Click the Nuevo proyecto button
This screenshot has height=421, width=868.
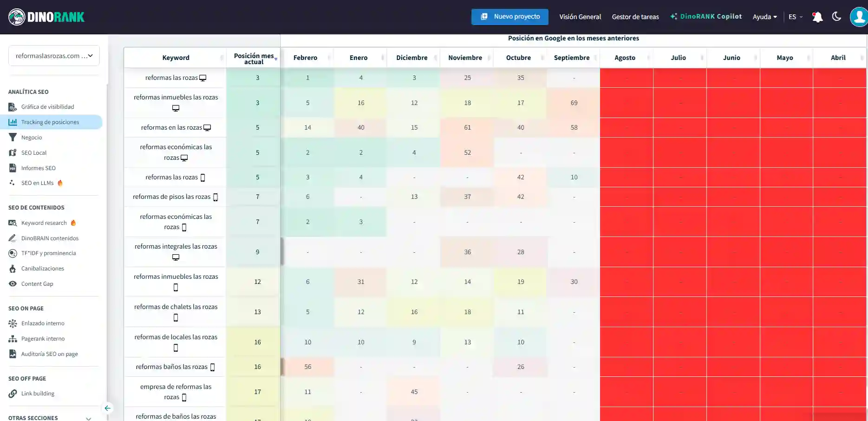[509, 17]
